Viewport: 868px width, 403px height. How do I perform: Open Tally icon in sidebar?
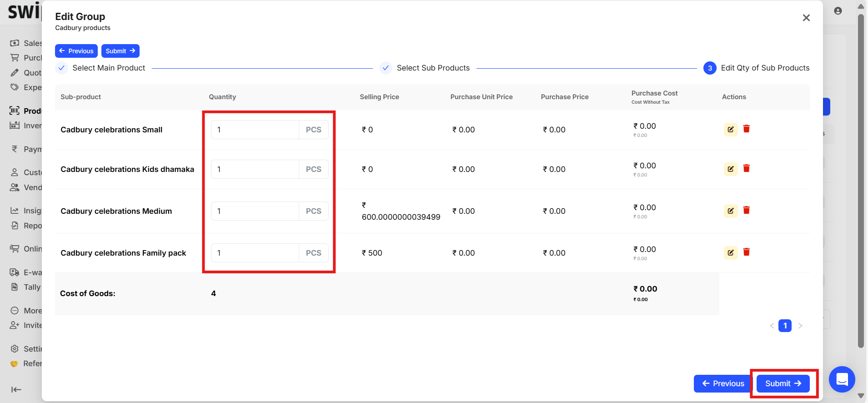pos(15,287)
